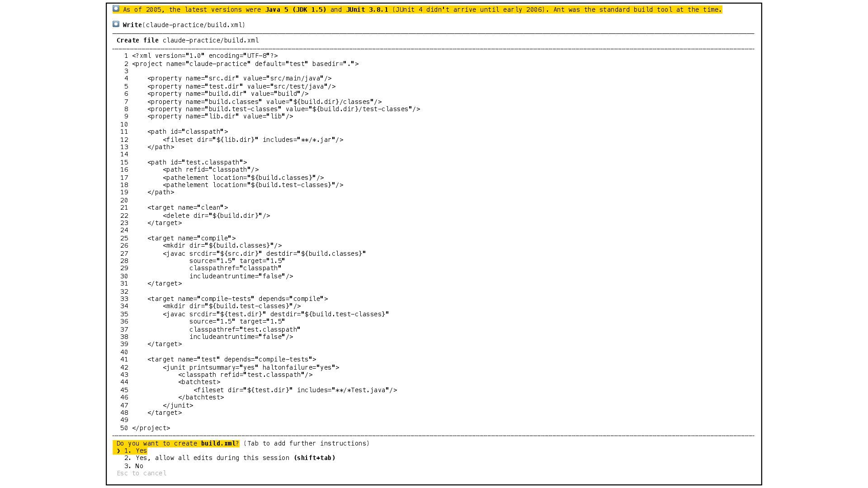Click Create file claude-practice/build.xml title

coord(188,40)
